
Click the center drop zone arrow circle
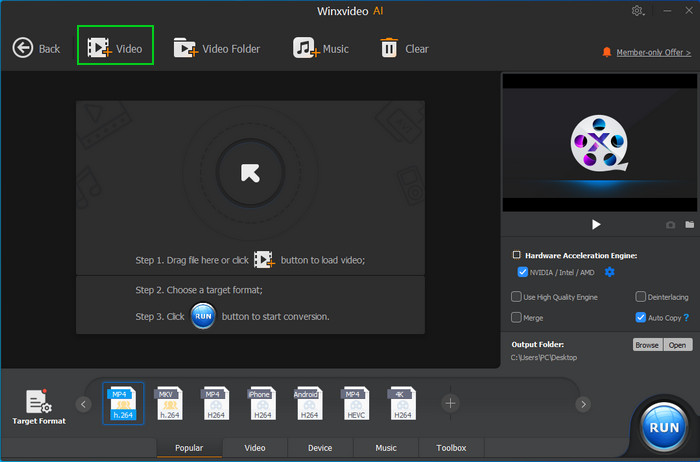(250, 173)
